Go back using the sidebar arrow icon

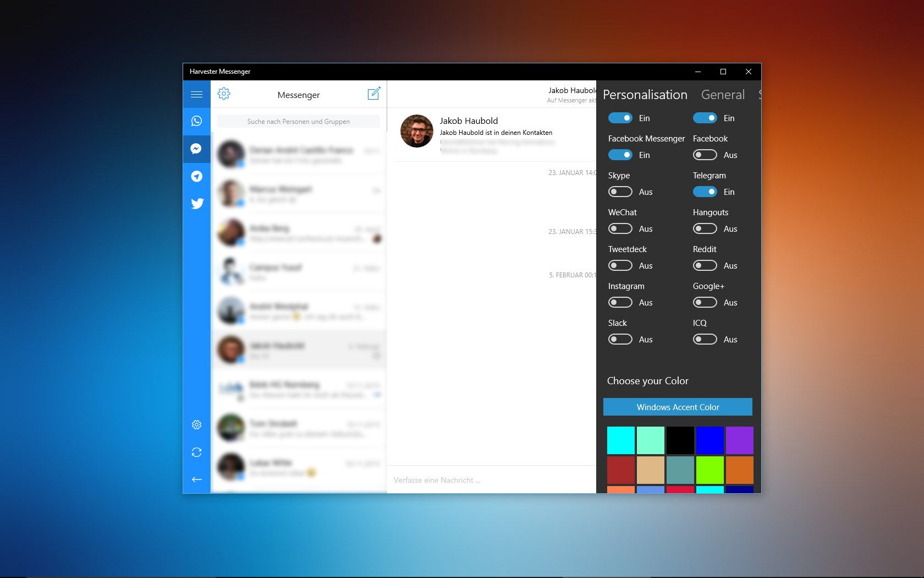(x=196, y=479)
